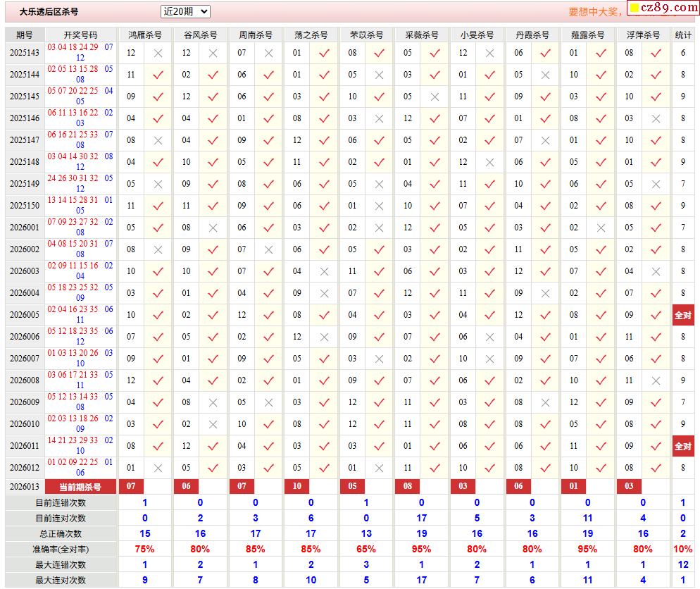This screenshot has width=700, height=589.
Task: Click period number 2026001
Action: (25, 228)
